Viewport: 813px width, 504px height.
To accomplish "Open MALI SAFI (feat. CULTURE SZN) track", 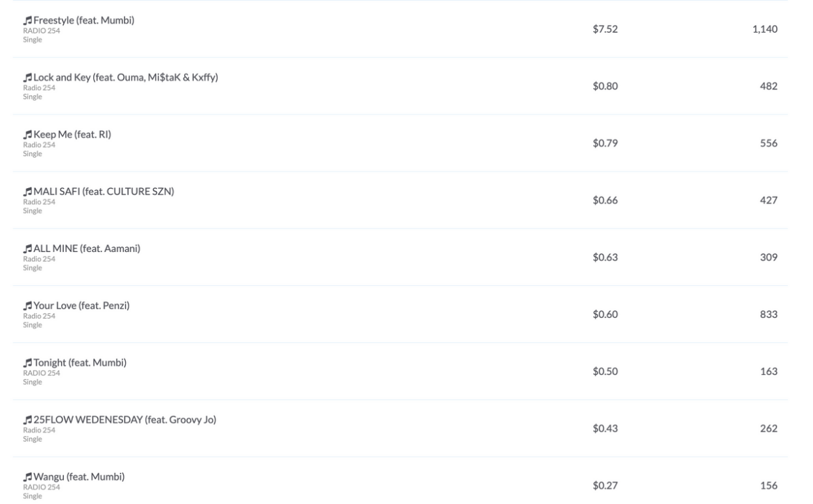I will (x=104, y=191).
